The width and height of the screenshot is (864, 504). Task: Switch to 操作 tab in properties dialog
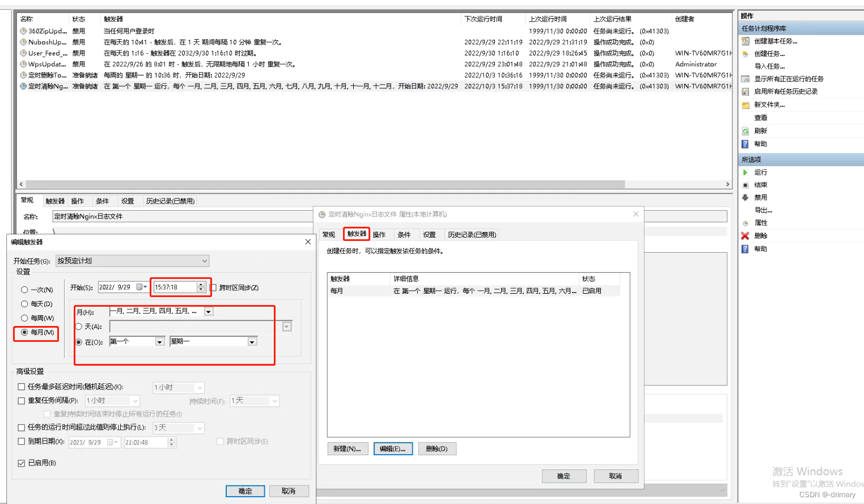tap(379, 235)
